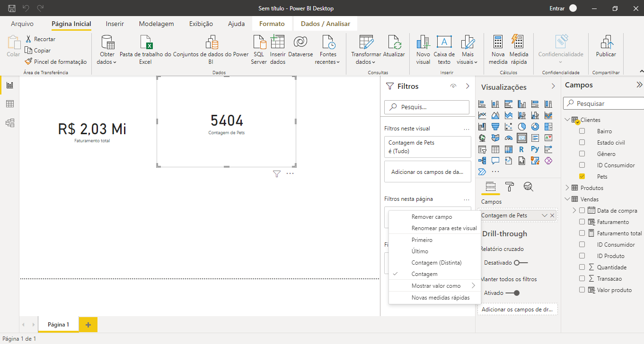Check the Quantidade field
The width and height of the screenshot is (644, 344).
coord(582,267)
